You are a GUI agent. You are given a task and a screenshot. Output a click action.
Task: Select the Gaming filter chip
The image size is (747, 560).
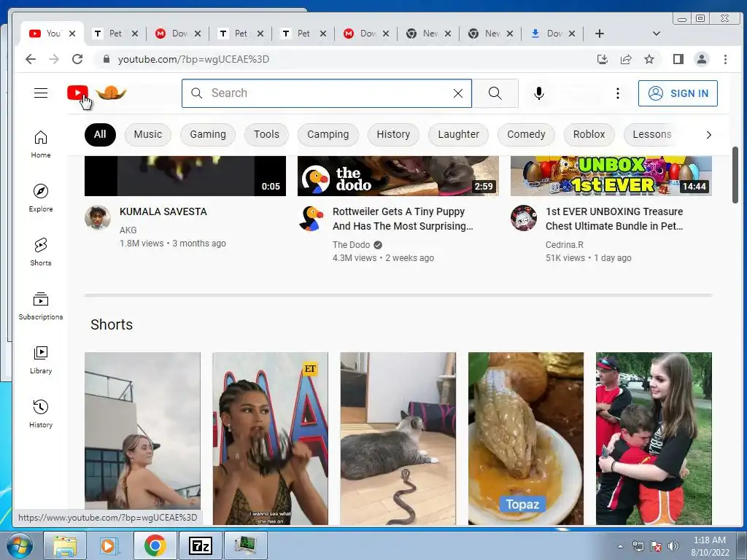[208, 134]
